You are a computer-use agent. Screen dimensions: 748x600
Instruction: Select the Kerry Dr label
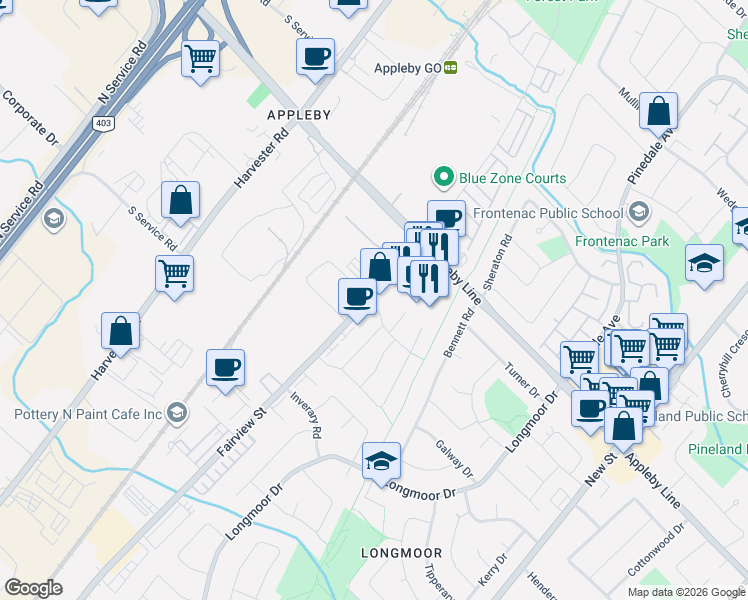[x=492, y=570]
